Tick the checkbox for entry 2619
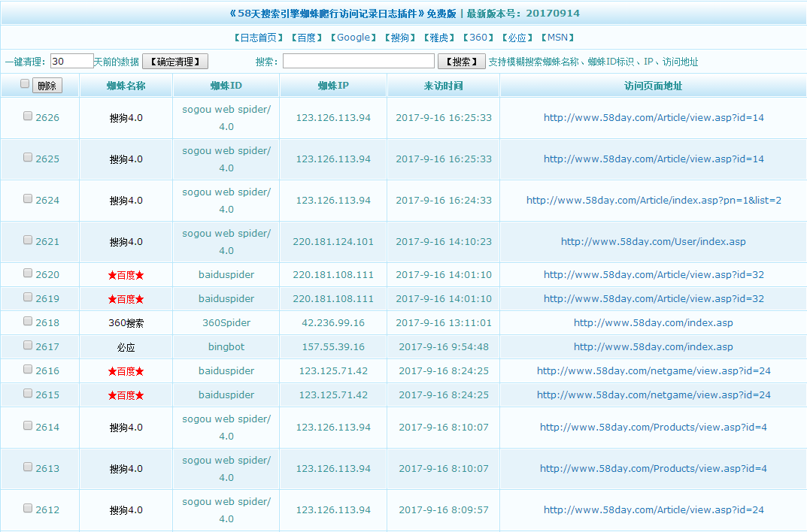 [28, 297]
